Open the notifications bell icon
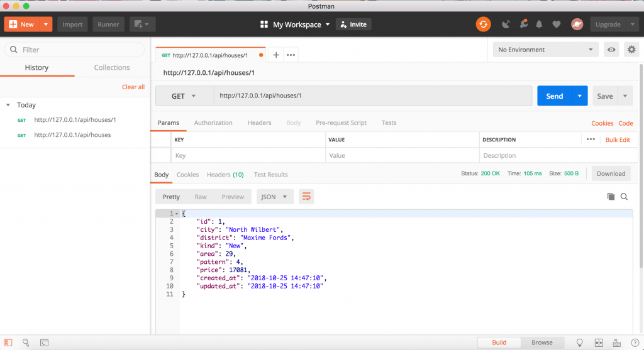The height and width of the screenshot is (350, 644). click(539, 25)
